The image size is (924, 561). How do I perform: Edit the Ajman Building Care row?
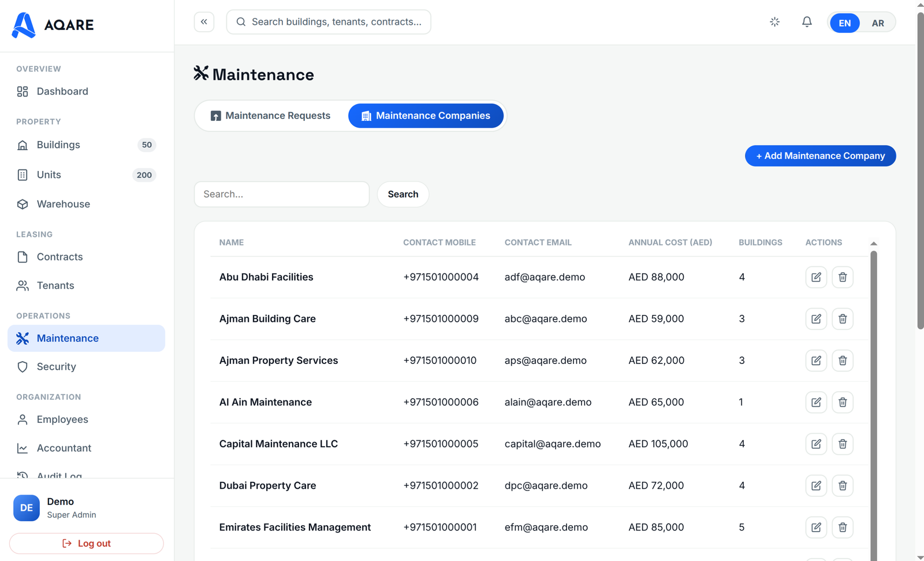click(x=816, y=319)
